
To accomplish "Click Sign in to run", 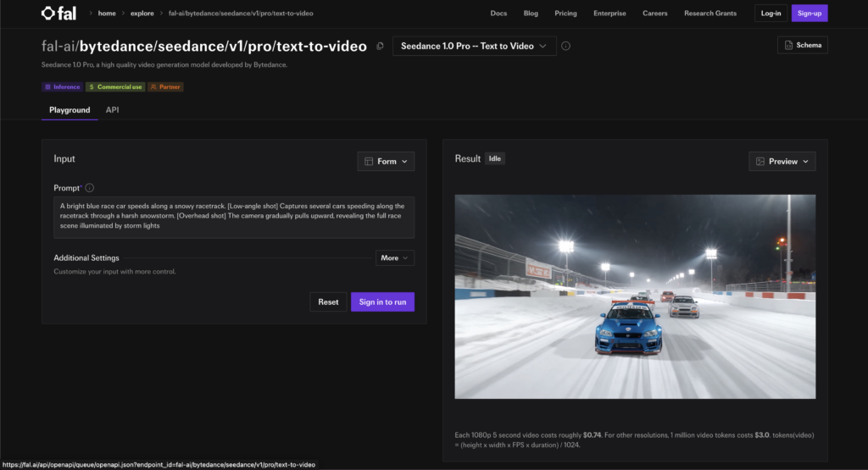I will [382, 302].
